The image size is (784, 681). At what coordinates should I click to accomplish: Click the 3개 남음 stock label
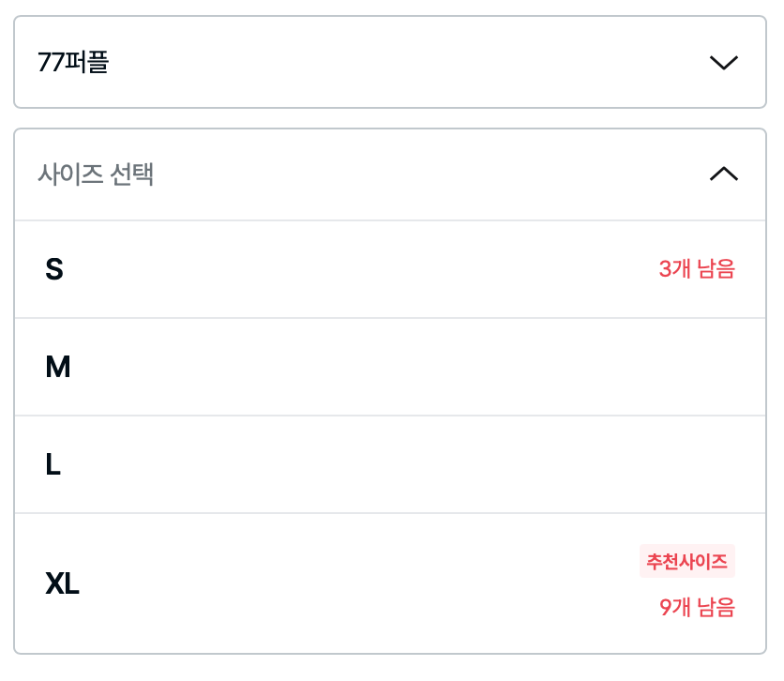coord(697,269)
